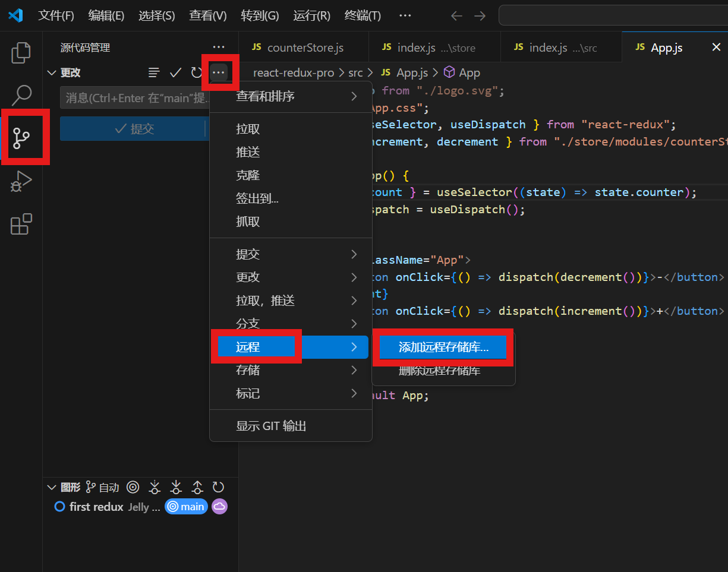Screen dimensions: 728x572
Task: Switch to index.js ...\src tab
Action: click(x=560, y=48)
